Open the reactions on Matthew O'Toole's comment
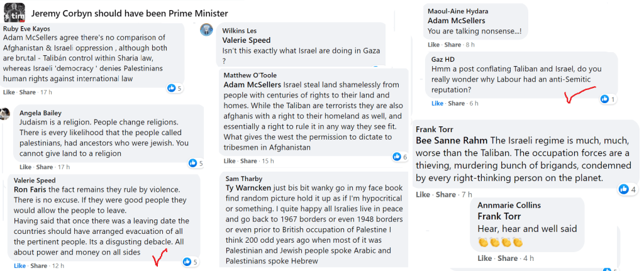This screenshot has width=644, height=271. coord(397,157)
